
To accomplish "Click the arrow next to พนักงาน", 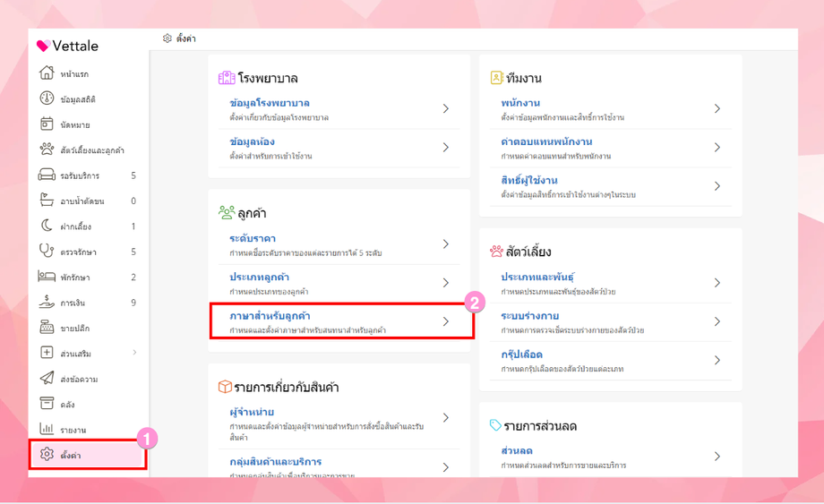I will (717, 108).
